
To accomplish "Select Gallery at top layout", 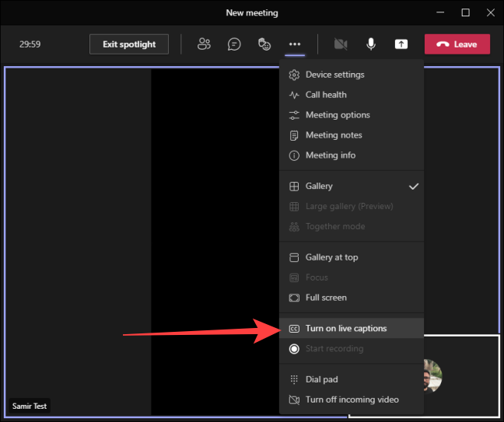I will coord(331,257).
